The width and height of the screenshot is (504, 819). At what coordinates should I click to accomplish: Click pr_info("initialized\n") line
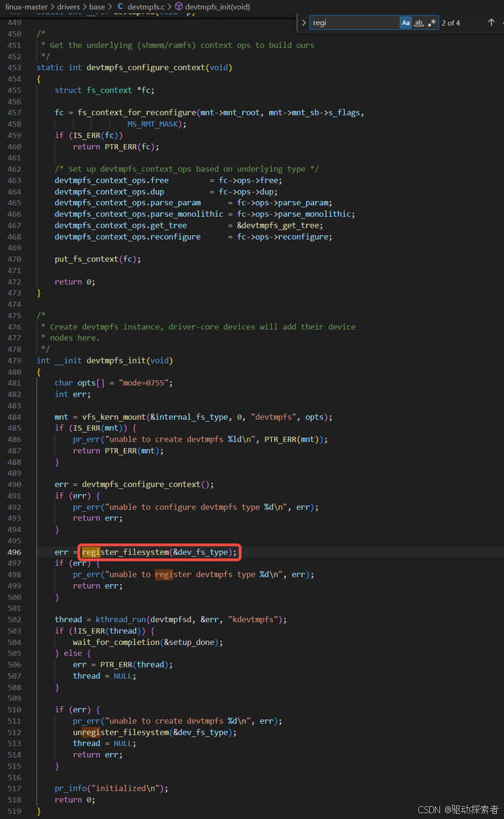111,788
